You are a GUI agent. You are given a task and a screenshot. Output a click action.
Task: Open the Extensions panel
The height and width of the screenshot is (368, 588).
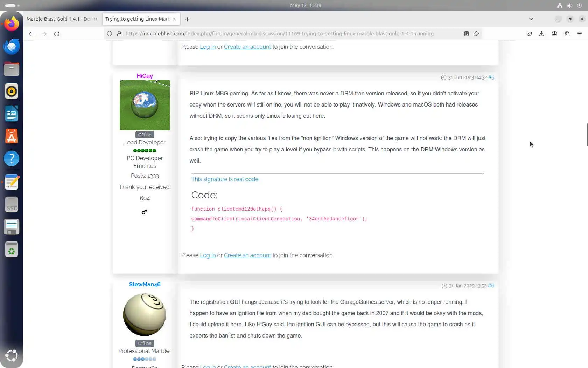567,34
